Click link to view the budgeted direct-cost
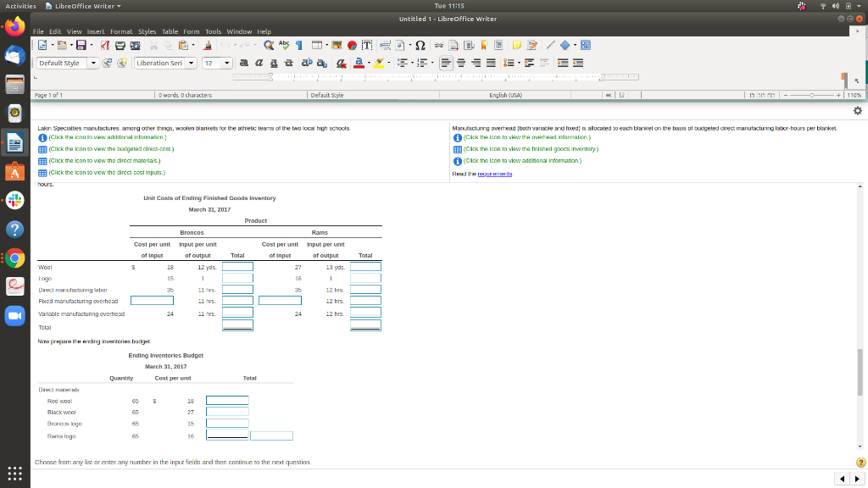This screenshot has width=868, height=488. 111,149
